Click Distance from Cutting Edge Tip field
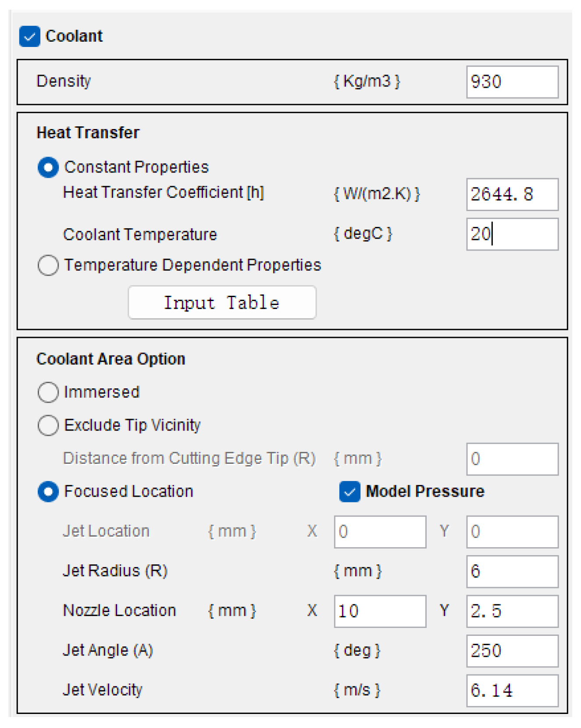The width and height of the screenshot is (581, 728). point(512,459)
